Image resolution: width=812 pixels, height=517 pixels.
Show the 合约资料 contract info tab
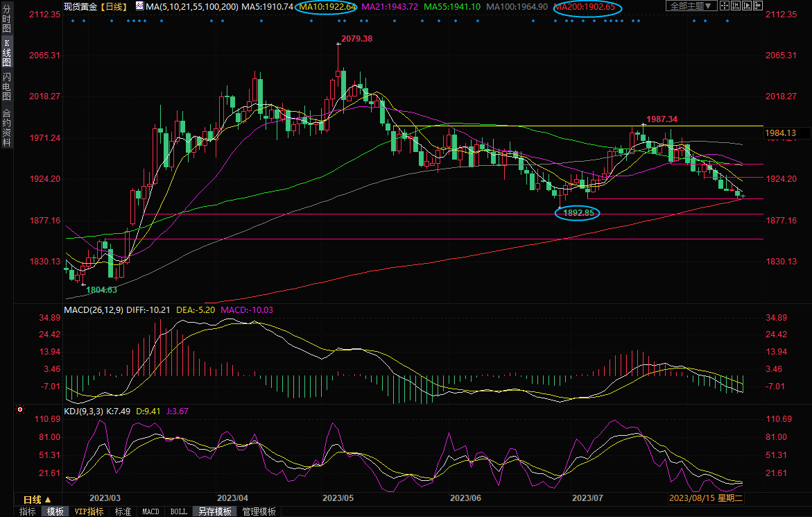(x=6, y=128)
